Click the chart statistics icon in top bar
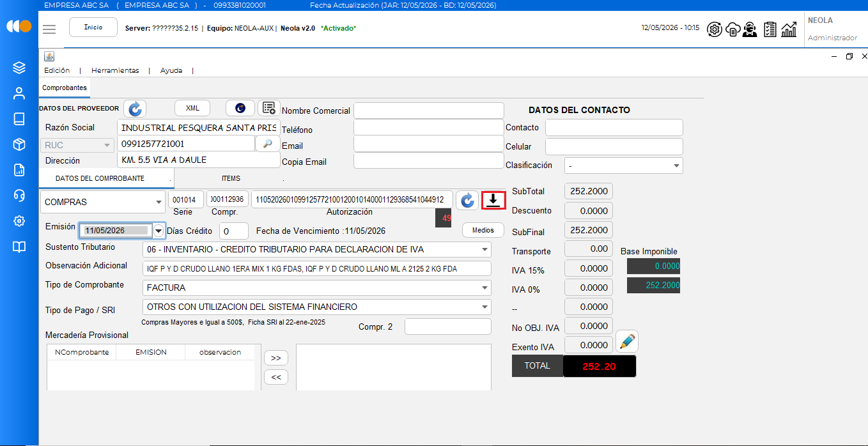Viewport: 868px width, 446px height. (789, 29)
